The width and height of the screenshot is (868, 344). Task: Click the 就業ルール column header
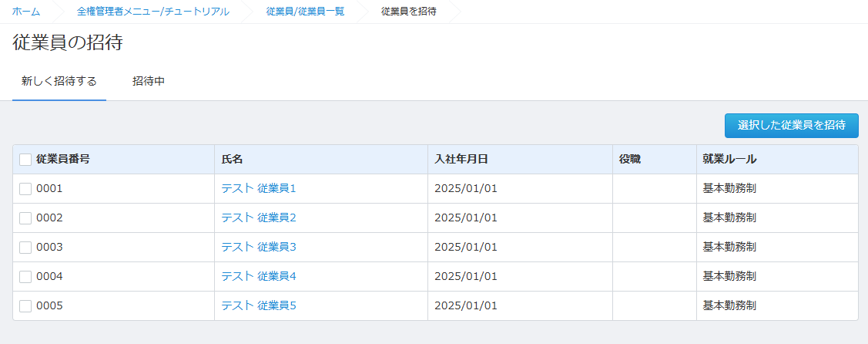[x=729, y=160]
